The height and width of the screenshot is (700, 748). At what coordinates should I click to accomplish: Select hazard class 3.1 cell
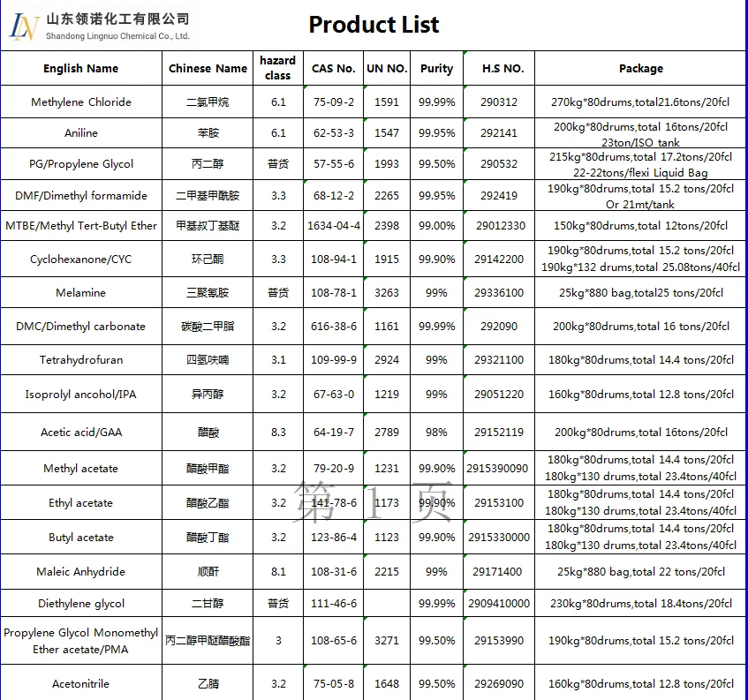click(x=278, y=359)
